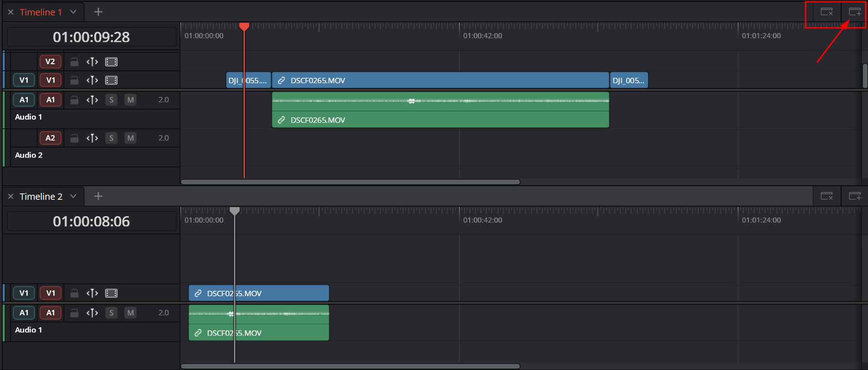Click the close stacked timeline icon in Timeline 1
The image size is (868, 370).
pyautogui.click(x=827, y=12)
